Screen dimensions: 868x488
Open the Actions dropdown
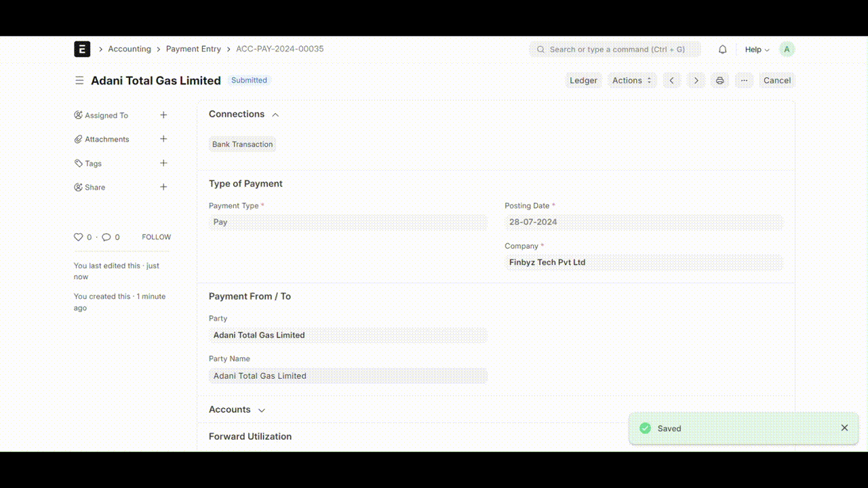click(x=632, y=81)
